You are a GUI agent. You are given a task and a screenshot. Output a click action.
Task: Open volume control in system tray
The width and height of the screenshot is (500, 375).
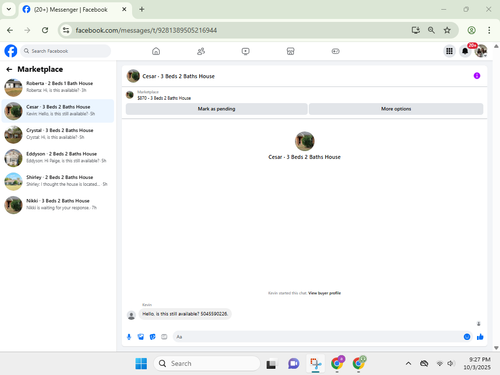point(451,363)
